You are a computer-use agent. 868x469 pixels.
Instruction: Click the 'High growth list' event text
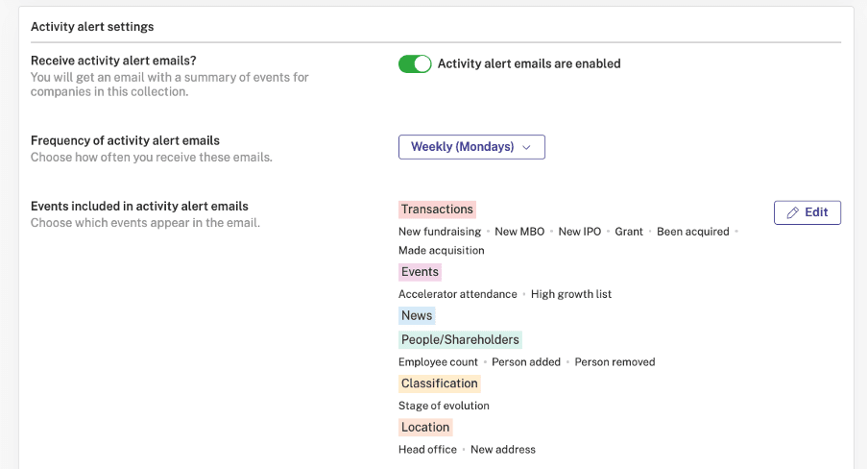pos(571,294)
